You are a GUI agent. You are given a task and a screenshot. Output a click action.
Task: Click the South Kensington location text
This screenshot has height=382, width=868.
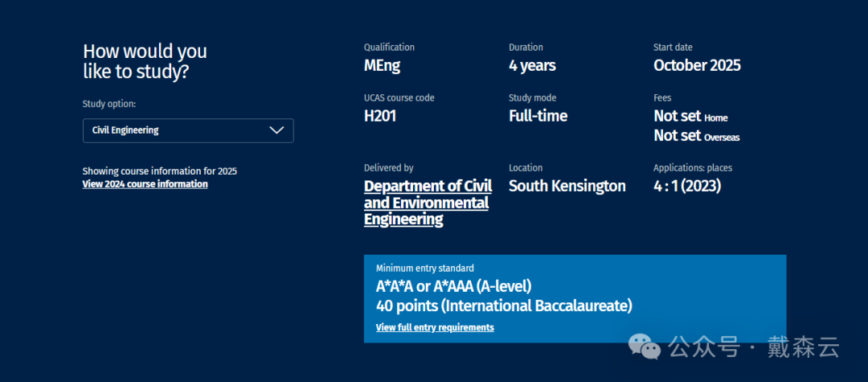567,186
